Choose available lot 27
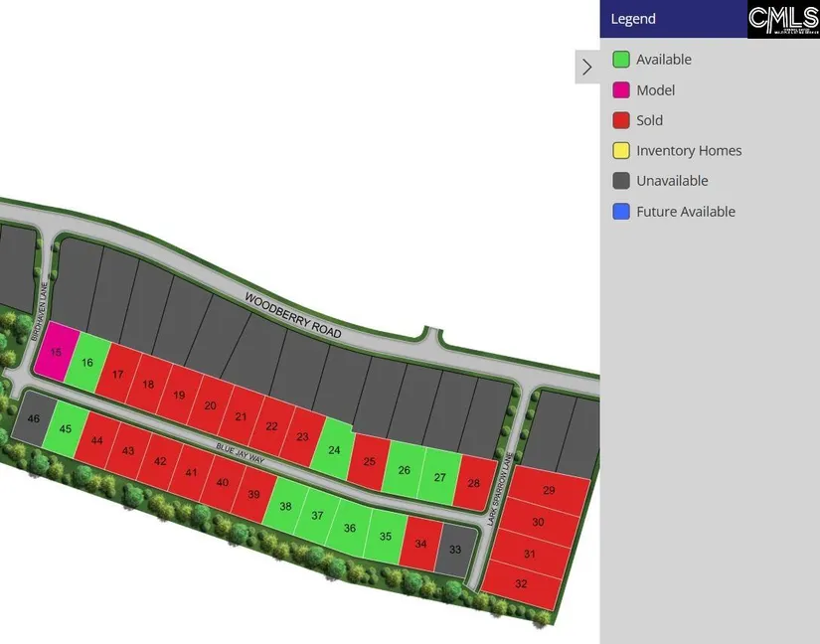Viewport: 820px width, 644px height. click(x=439, y=476)
